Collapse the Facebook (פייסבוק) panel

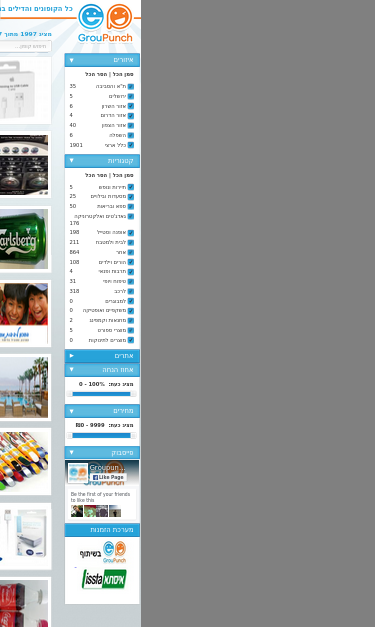point(102,452)
